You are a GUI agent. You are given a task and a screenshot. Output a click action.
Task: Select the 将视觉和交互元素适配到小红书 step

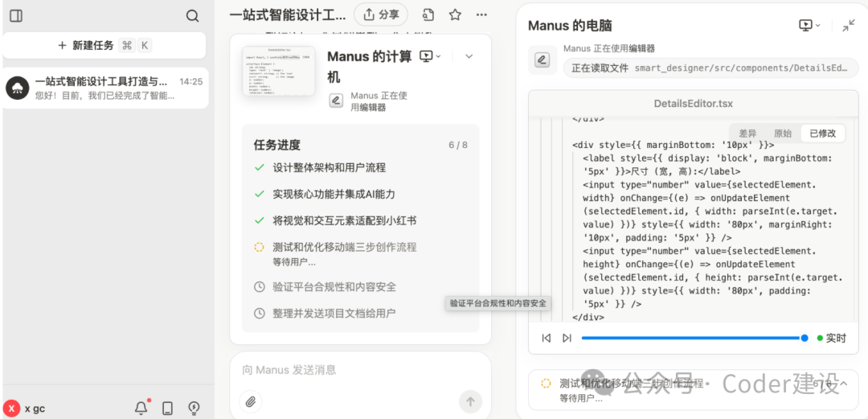point(344,220)
